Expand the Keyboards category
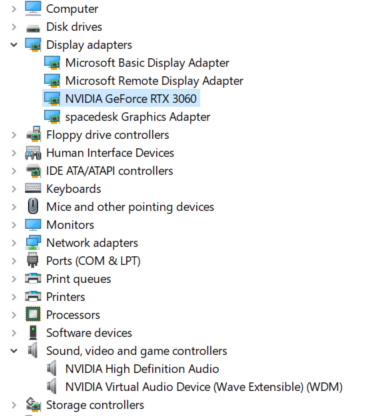This screenshot has width=385, height=416. tap(14, 189)
